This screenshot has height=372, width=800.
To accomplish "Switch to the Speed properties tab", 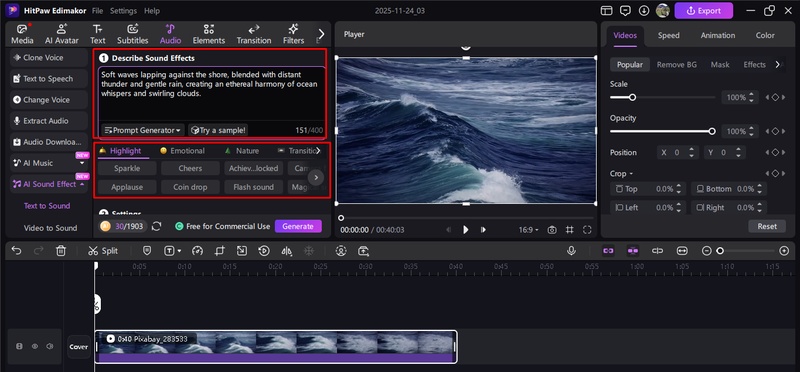I will [x=668, y=35].
